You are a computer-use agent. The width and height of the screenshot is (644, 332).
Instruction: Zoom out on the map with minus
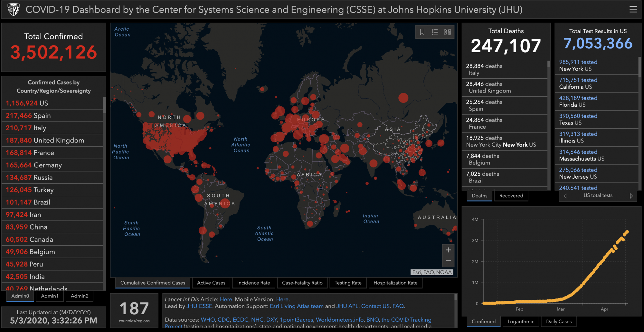coord(448,261)
